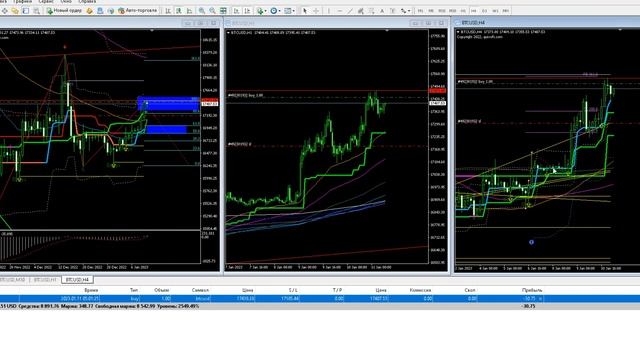Viewport: 640px width, 360px height.
Task: Switch timeframe to H1
Action: 463,11
